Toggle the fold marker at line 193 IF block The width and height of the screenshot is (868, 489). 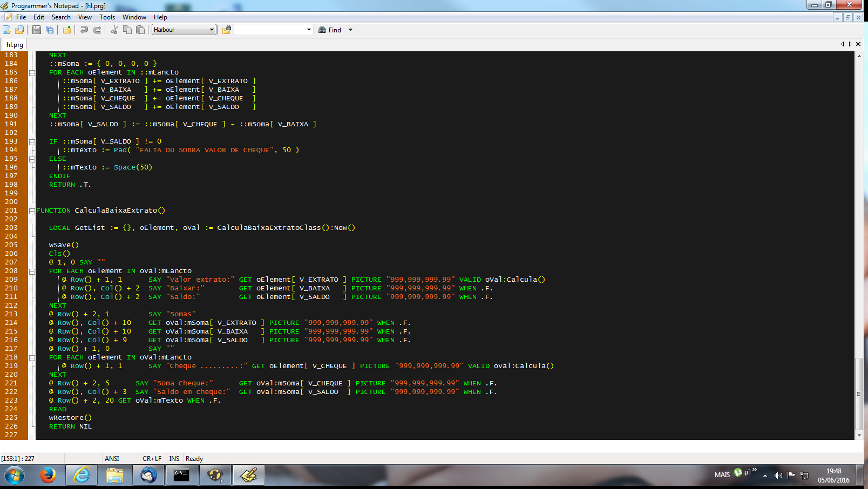tap(32, 142)
